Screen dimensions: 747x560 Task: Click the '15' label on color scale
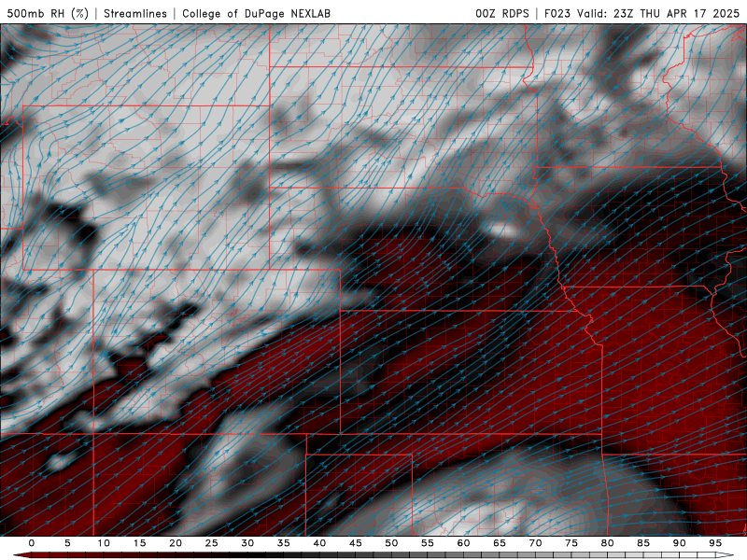click(139, 543)
